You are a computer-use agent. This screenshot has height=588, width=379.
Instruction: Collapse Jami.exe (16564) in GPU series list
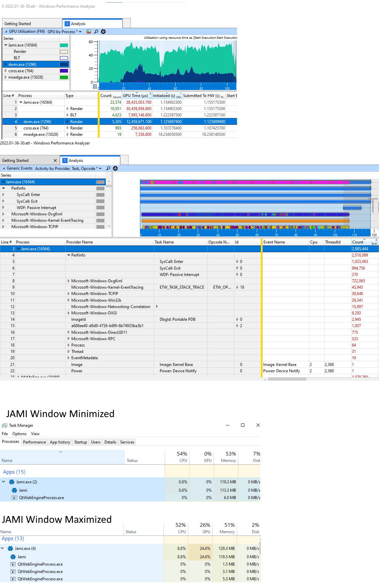coord(6,45)
